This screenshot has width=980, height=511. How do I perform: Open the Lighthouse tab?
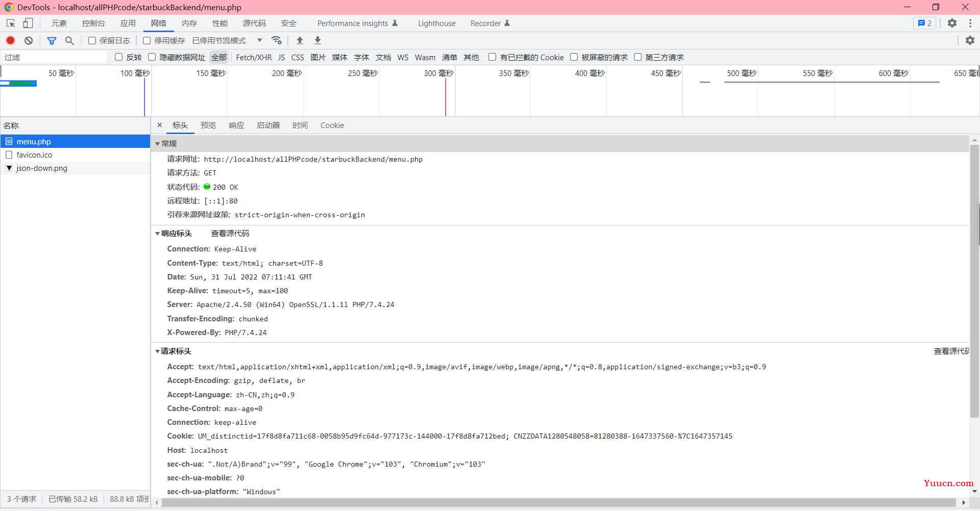tap(437, 23)
